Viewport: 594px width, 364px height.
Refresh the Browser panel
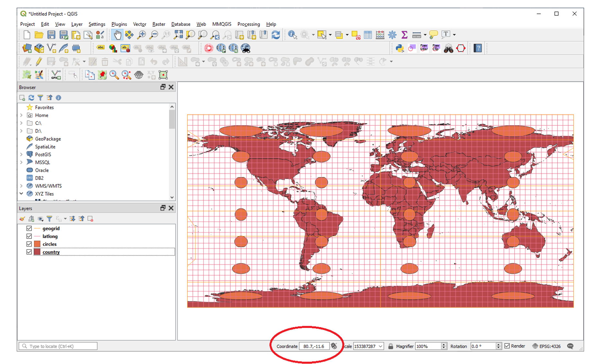(31, 98)
